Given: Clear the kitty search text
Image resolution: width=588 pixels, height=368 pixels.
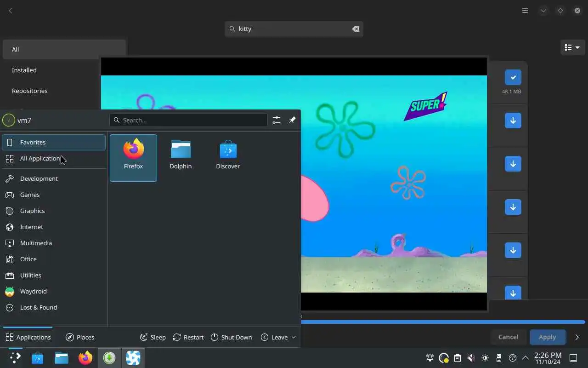Looking at the screenshot, I should [356, 29].
